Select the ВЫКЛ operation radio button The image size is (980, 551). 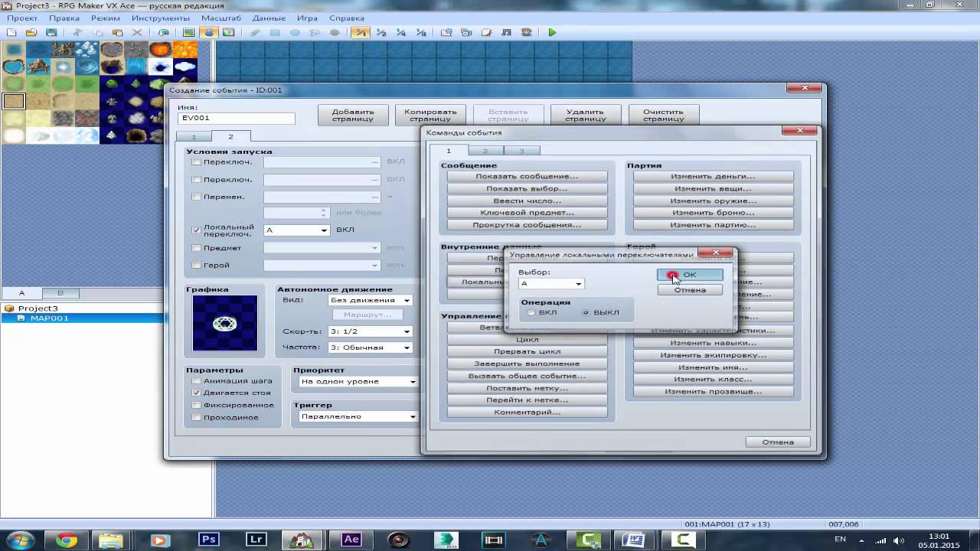(x=586, y=312)
